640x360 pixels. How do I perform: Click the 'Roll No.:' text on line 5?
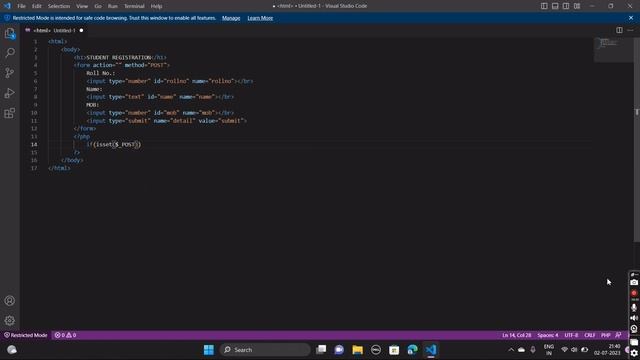(100, 73)
